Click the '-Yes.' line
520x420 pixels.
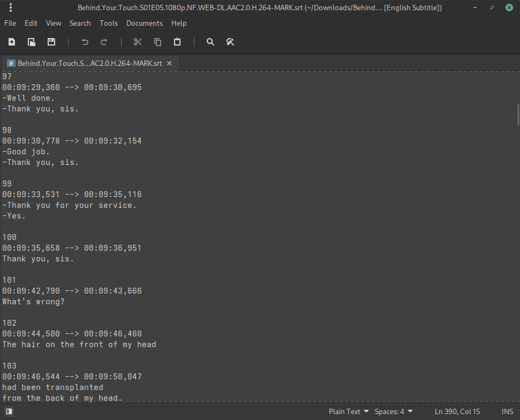click(x=14, y=216)
